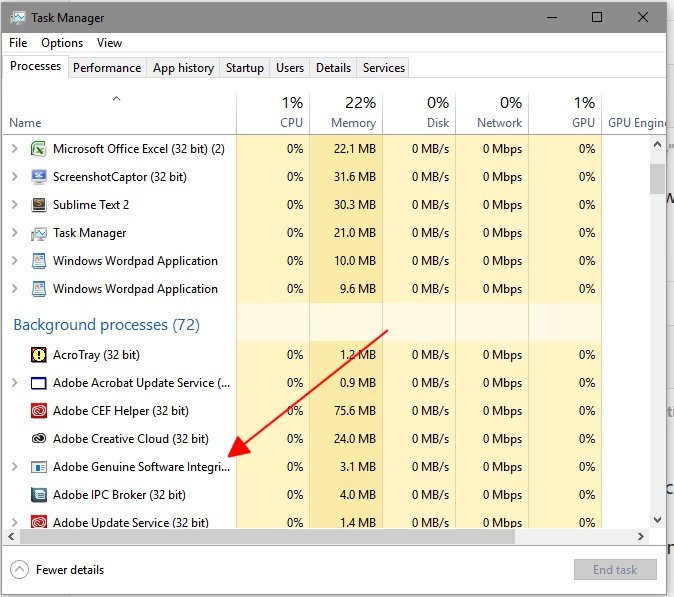Expand the Sublime Text 2 entry
Viewport: 674px width, 597px height.
(15, 205)
